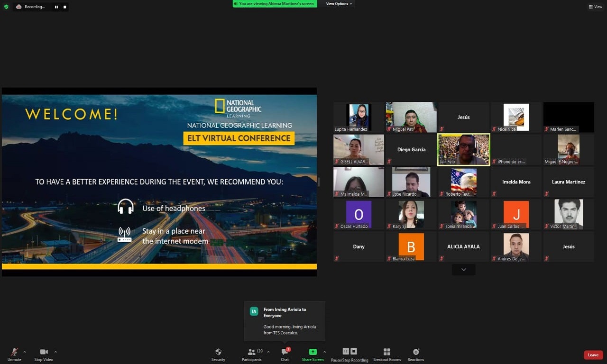Expand caret next to Participants count

point(268,352)
